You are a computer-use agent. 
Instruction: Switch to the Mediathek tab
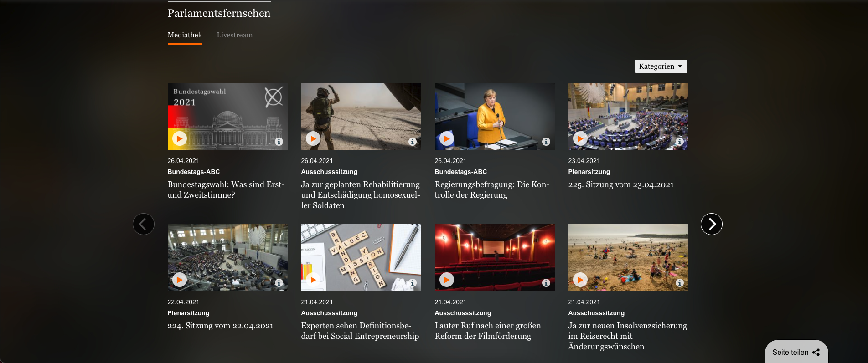pos(185,35)
